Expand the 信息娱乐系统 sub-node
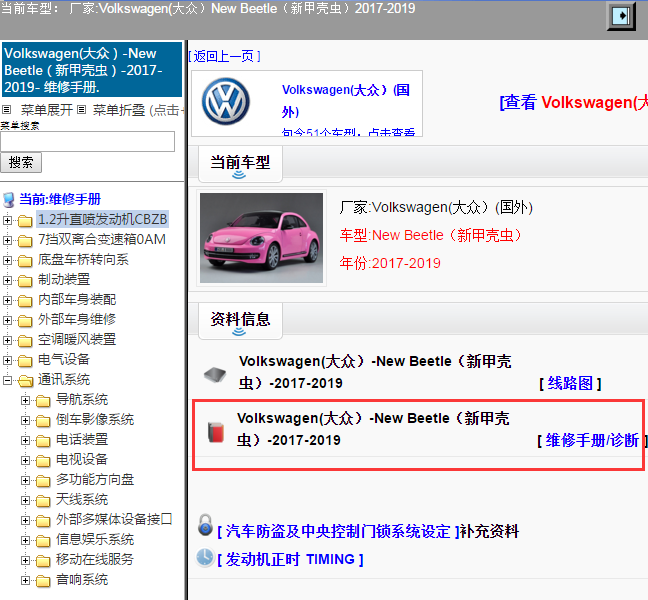The height and width of the screenshot is (600, 648). 25,540
